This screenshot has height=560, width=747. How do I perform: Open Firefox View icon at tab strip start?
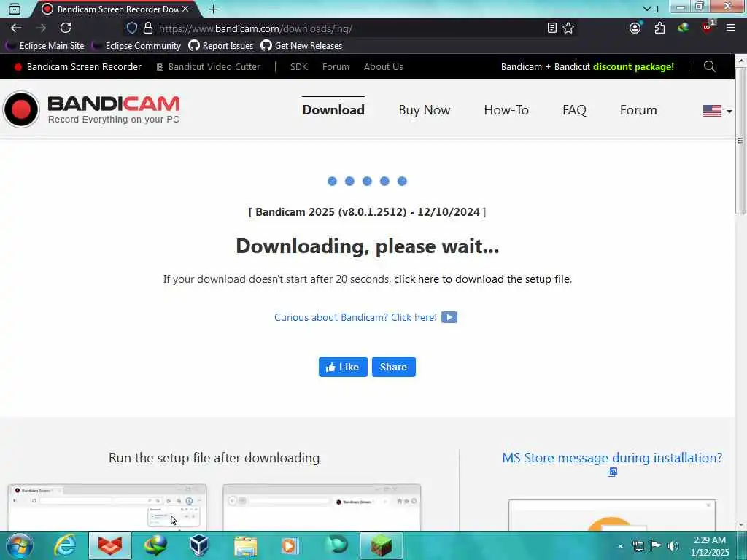(x=15, y=9)
